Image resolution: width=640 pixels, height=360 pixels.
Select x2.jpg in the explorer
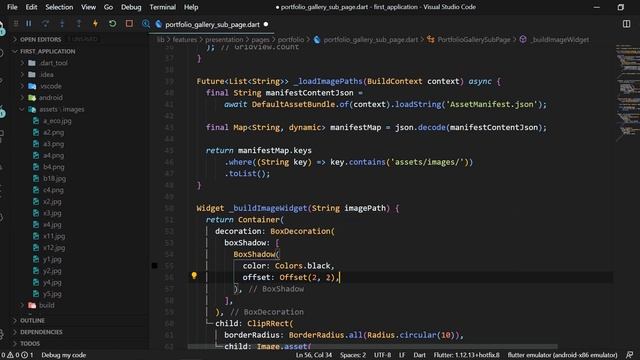point(52,202)
